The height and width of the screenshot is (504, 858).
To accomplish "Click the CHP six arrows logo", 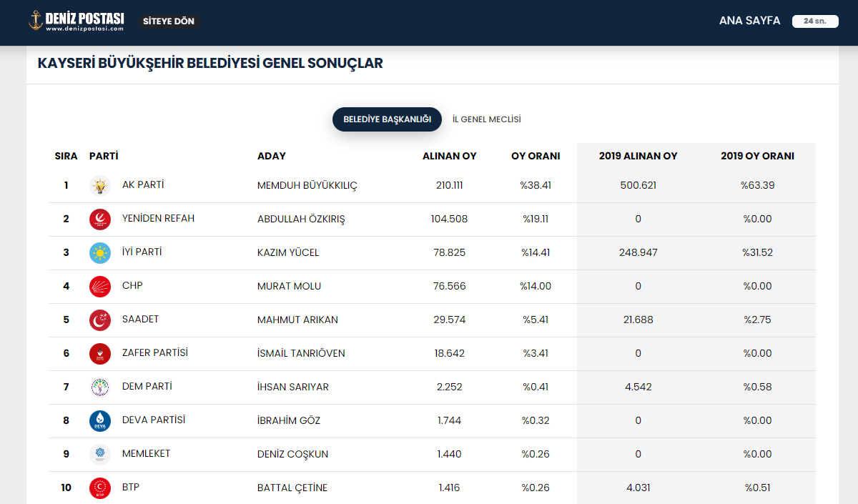I will point(100,287).
